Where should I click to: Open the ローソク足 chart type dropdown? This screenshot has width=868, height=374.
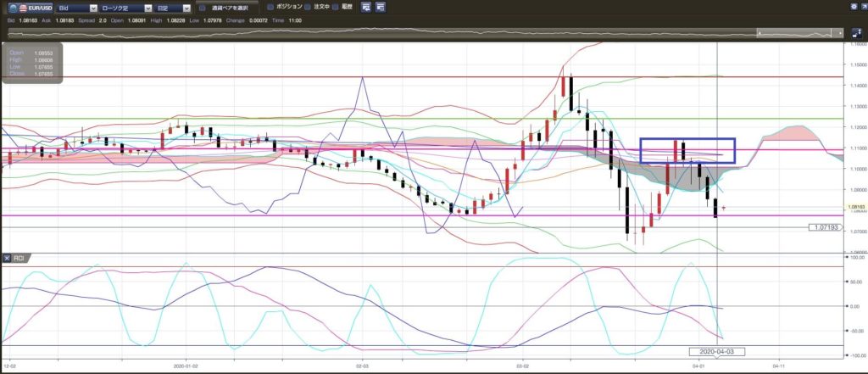point(127,8)
